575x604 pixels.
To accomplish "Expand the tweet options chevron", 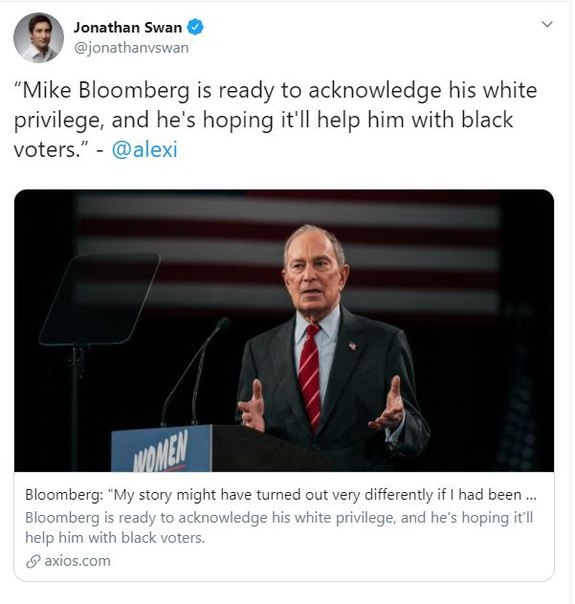I will click(x=547, y=24).
